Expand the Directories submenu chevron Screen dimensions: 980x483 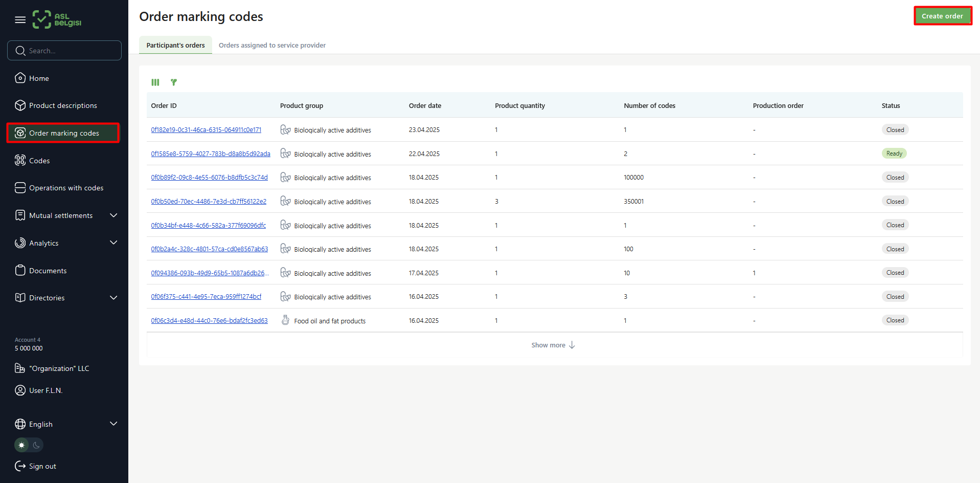tap(113, 298)
